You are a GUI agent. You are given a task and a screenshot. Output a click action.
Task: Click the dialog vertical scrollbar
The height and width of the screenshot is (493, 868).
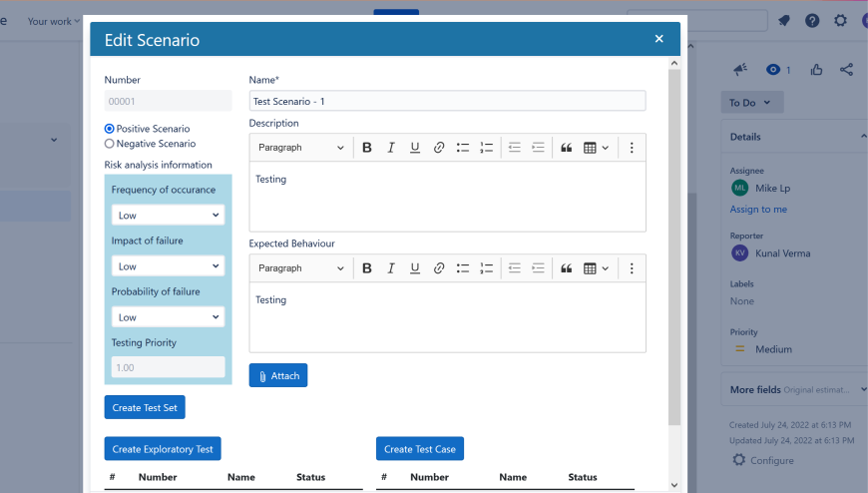[674, 249]
